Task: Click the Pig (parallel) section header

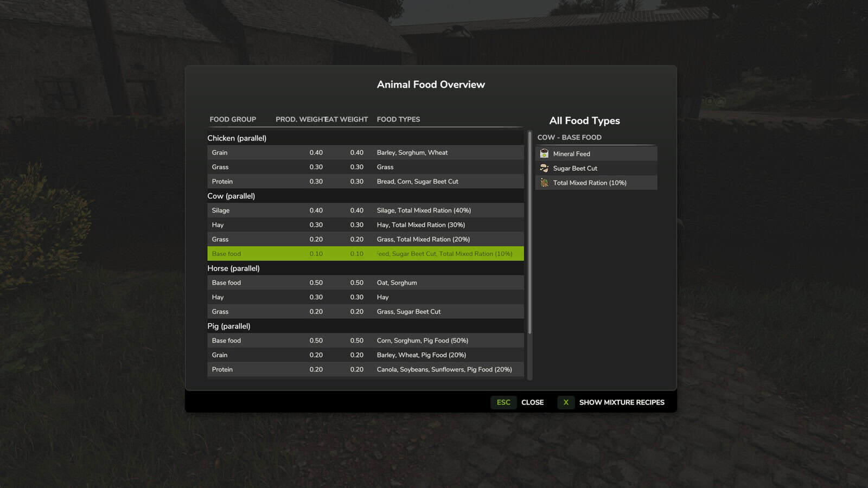Action: [x=365, y=326]
